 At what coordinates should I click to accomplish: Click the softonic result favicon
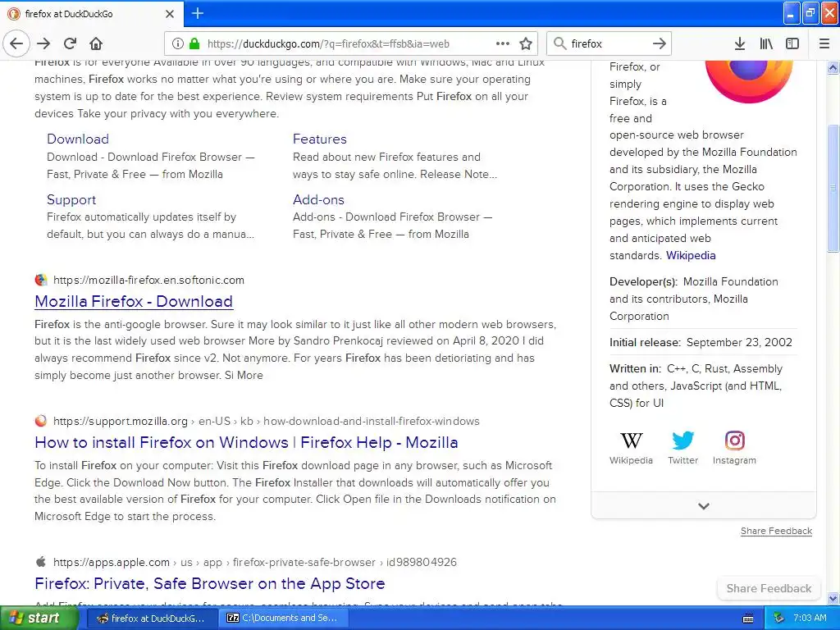[41, 280]
